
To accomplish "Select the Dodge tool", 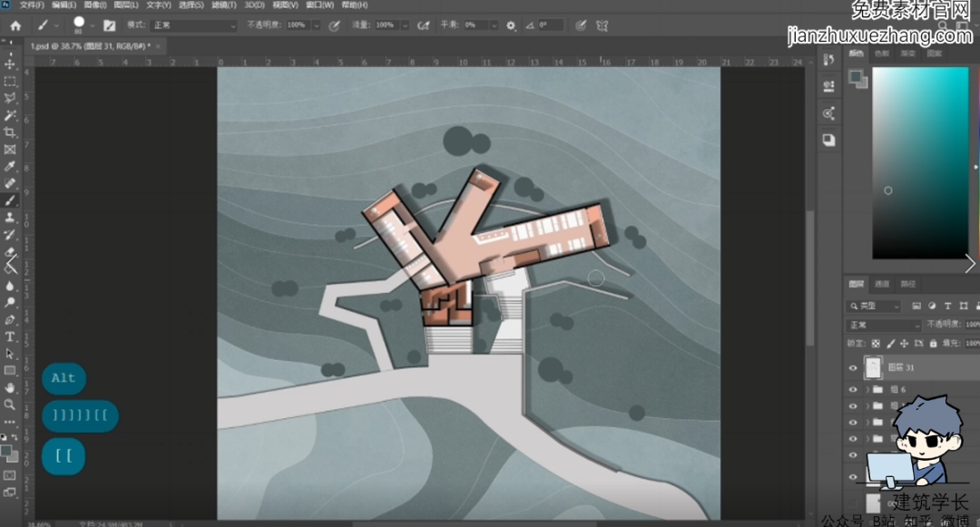I will point(10,302).
